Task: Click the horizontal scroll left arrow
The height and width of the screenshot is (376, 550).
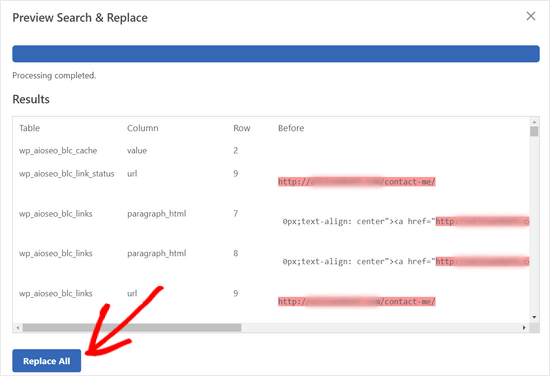Action: point(18,328)
